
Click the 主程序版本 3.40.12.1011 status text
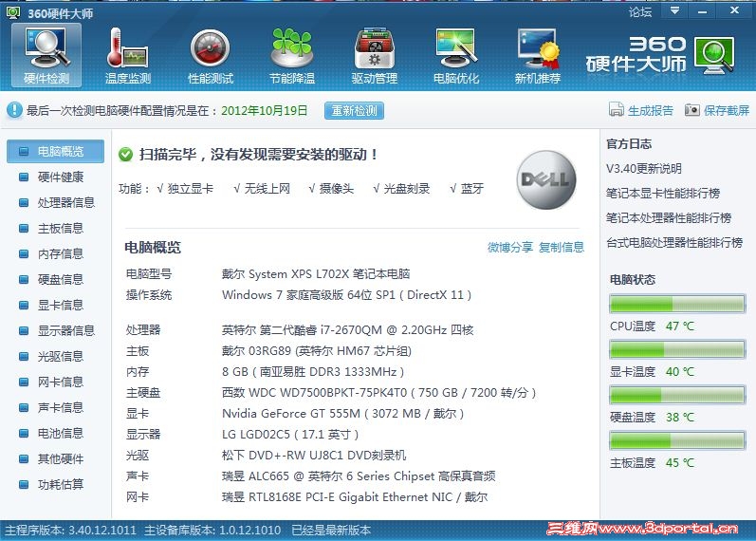pyautogui.click(x=70, y=531)
